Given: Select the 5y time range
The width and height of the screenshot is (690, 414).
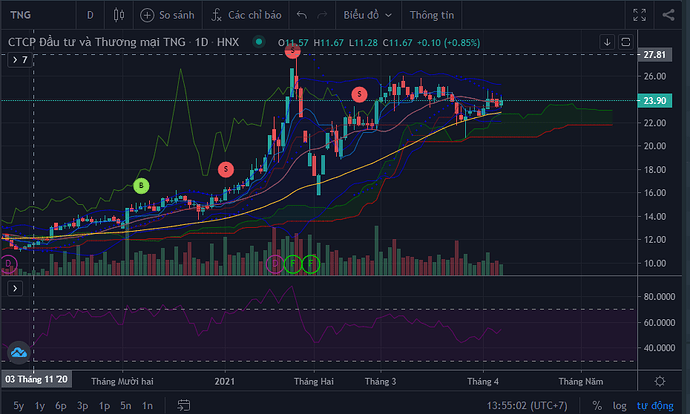Looking at the screenshot, I should coord(18,406).
